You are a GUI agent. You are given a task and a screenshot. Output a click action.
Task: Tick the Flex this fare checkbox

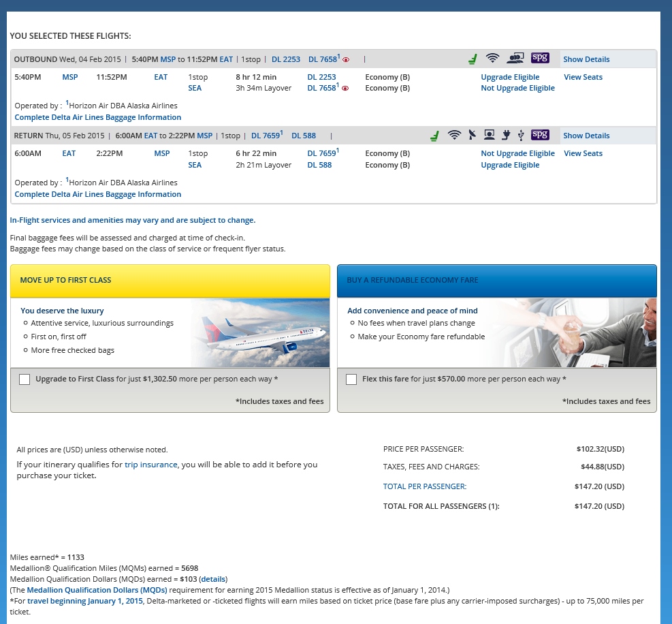pos(351,379)
